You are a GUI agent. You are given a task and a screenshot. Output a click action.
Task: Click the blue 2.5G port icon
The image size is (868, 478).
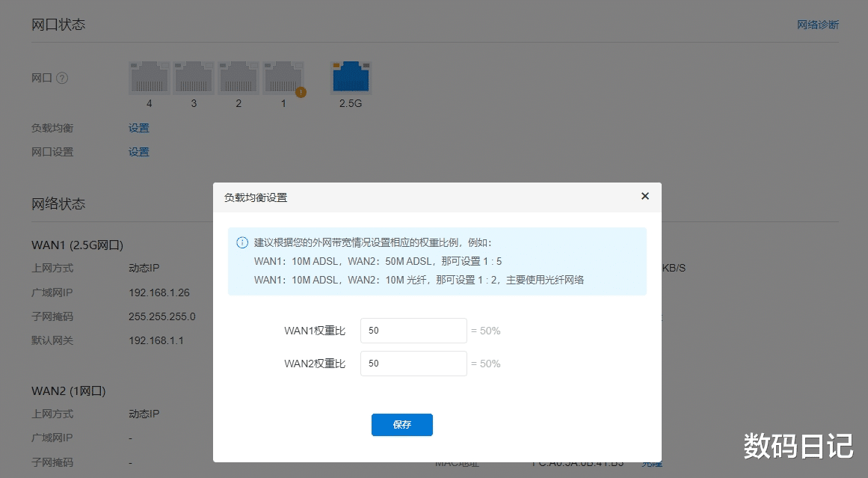click(351, 78)
